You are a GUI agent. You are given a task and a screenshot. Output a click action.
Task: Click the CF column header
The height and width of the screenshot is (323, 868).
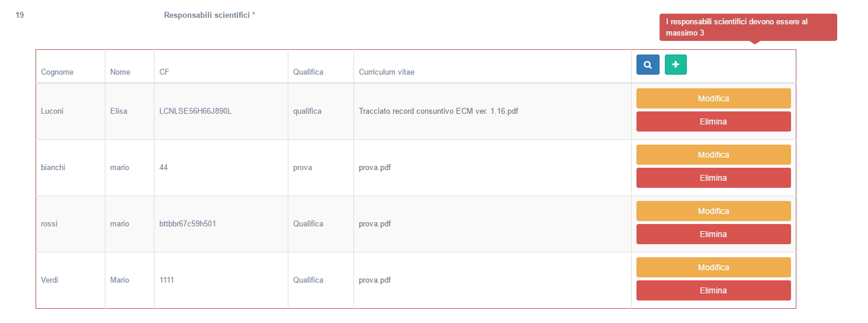coord(164,72)
